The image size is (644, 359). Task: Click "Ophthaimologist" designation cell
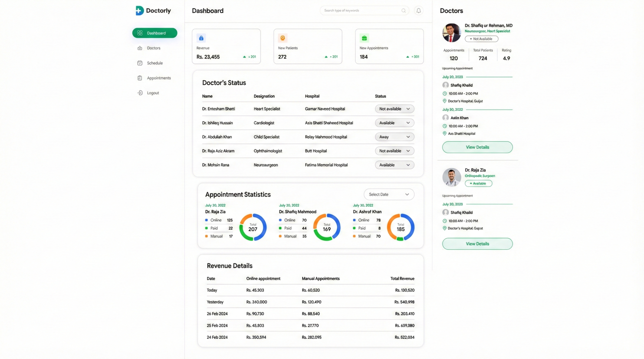pyautogui.click(x=268, y=151)
